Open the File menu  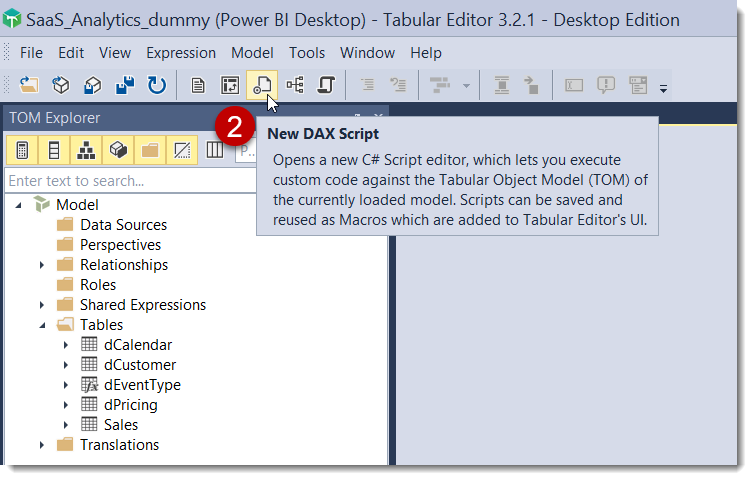tap(31, 53)
